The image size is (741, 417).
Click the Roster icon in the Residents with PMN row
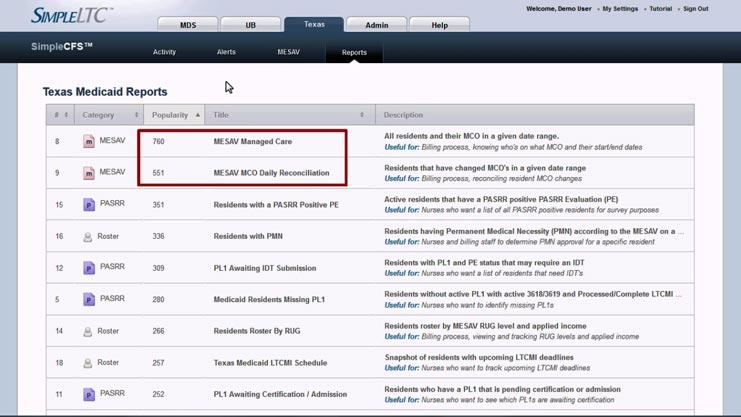88,237
